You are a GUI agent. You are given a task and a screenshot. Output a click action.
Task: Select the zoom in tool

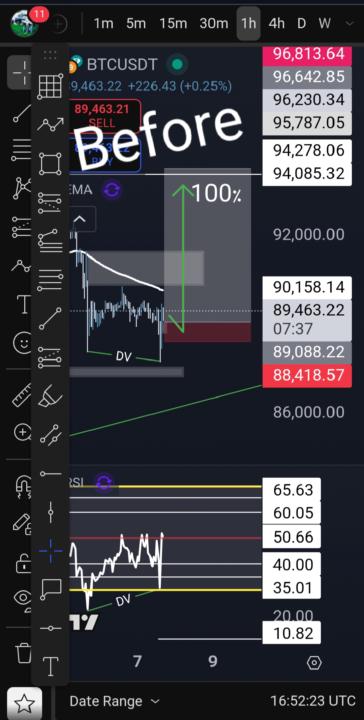tap(22, 432)
